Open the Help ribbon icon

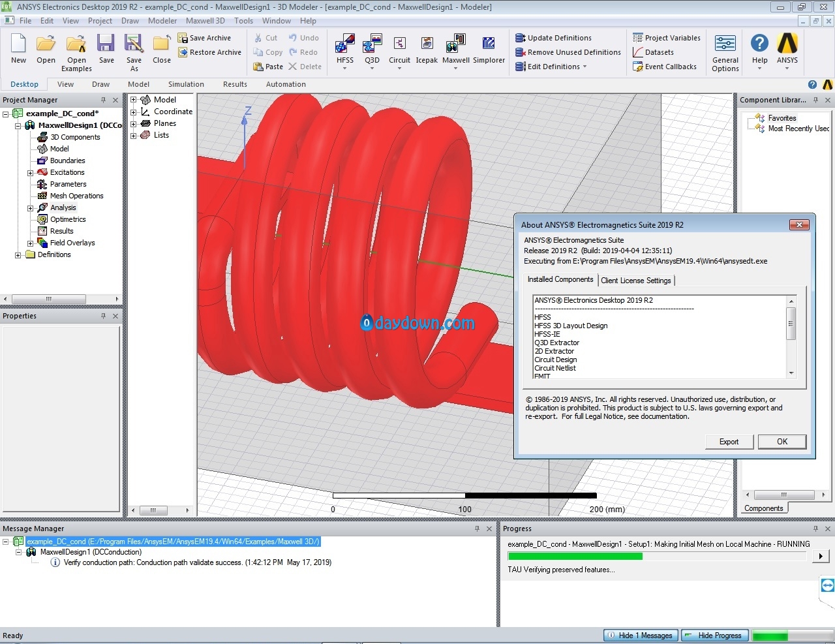click(759, 44)
